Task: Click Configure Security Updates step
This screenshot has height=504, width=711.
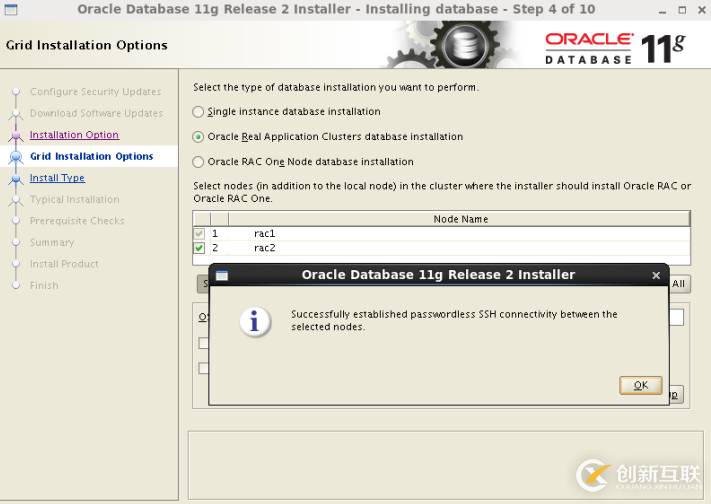Action: (95, 92)
